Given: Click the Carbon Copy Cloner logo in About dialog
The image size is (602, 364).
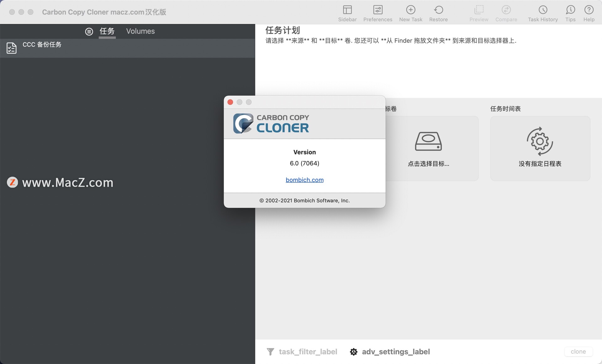Looking at the screenshot, I should coord(271,123).
